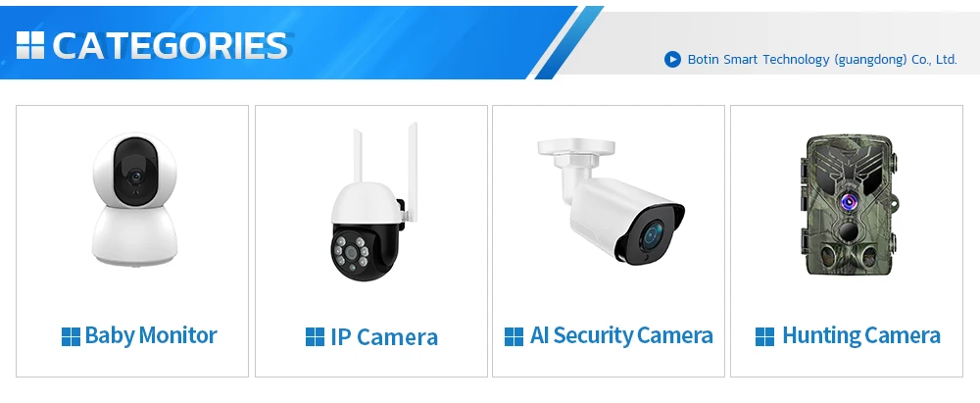
Task: Open the IP Camera category link
Action: click(x=384, y=337)
